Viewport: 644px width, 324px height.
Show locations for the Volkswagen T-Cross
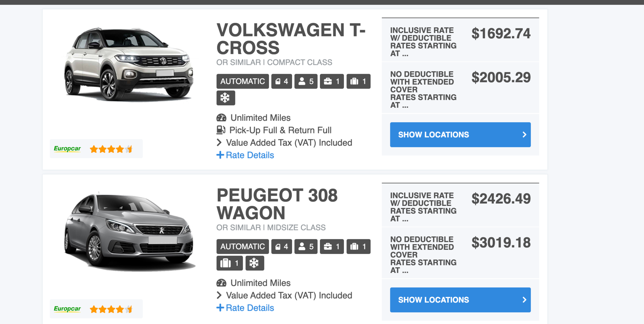tap(460, 135)
